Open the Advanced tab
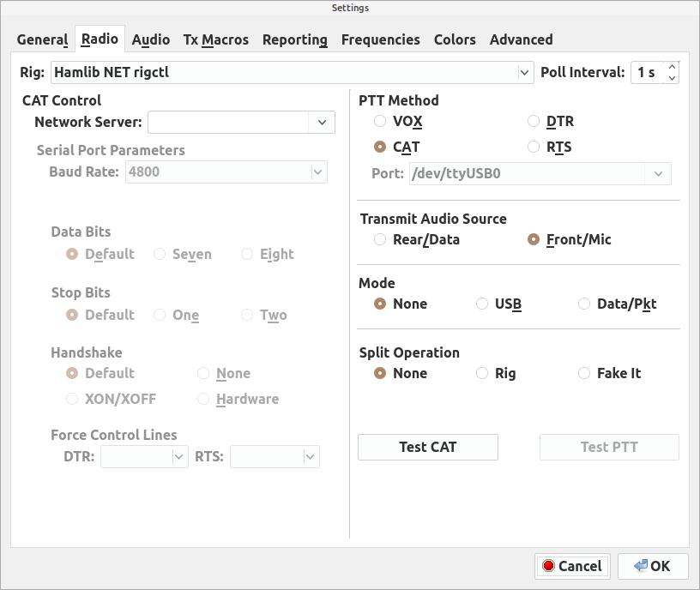Image resolution: width=700 pixels, height=590 pixels. point(521,39)
